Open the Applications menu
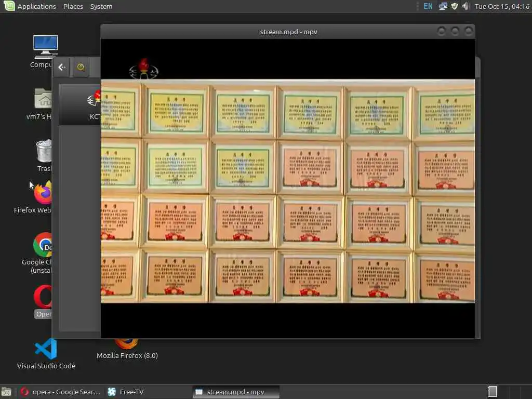Image resolution: width=532 pixels, height=399 pixels. click(37, 6)
